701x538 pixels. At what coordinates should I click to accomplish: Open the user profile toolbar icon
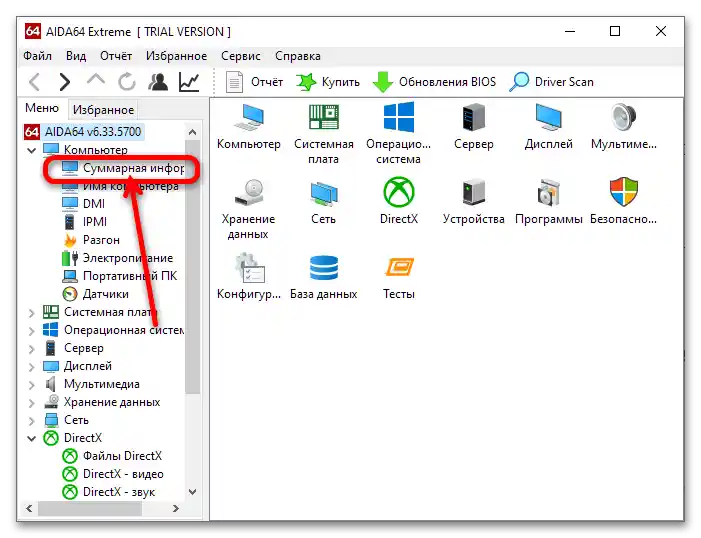point(158,82)
